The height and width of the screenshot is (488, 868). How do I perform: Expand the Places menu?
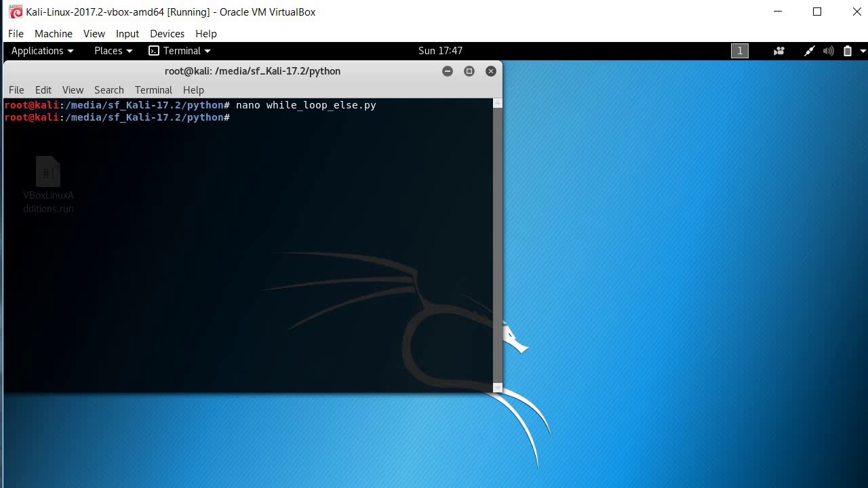click(x=113, y=51)
